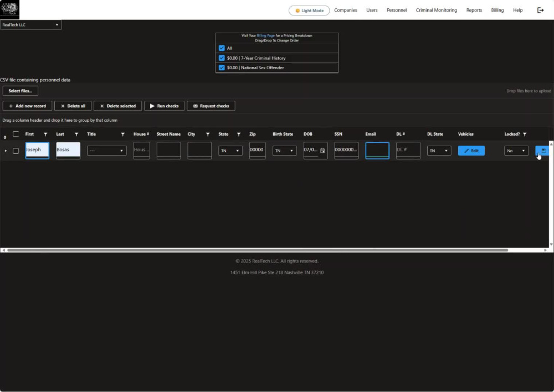Viewport: 554px width, 392px height.
Task: Open the DOB calendar picker icon
Action: pyautogui.click(x=322, y=151)
